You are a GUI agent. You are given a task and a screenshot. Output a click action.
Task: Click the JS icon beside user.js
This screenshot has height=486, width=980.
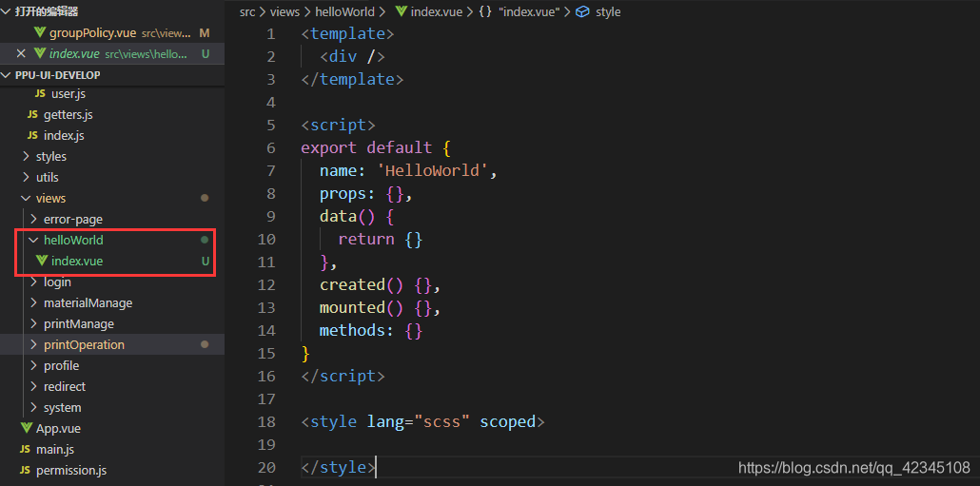[x=40, y=94]
